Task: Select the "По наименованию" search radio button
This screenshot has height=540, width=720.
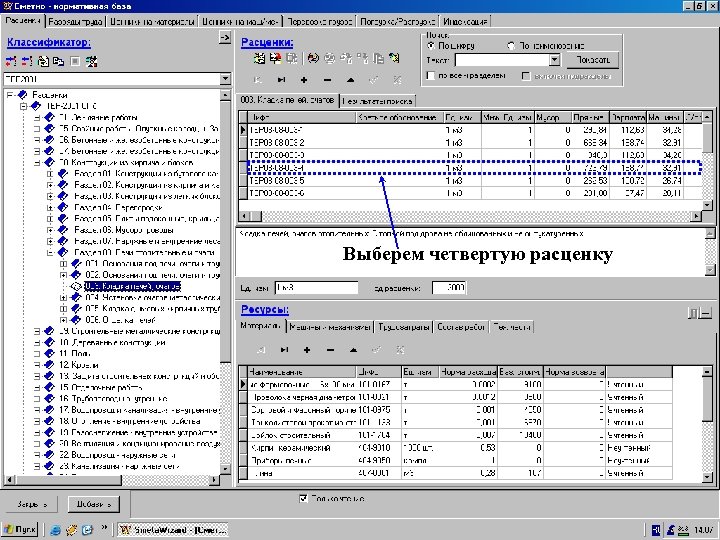Action: coord(512,45)
